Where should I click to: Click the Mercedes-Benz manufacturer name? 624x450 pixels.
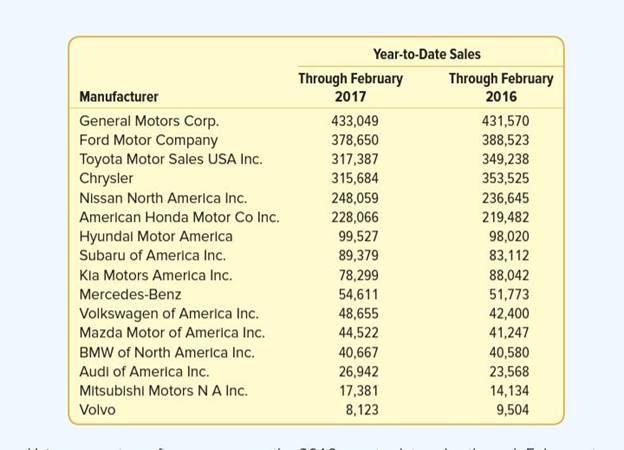(x=130, y=294)
